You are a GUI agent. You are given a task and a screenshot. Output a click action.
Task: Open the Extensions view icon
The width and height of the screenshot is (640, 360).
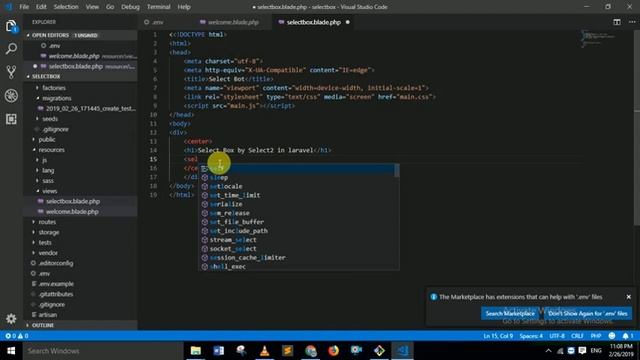11,119
